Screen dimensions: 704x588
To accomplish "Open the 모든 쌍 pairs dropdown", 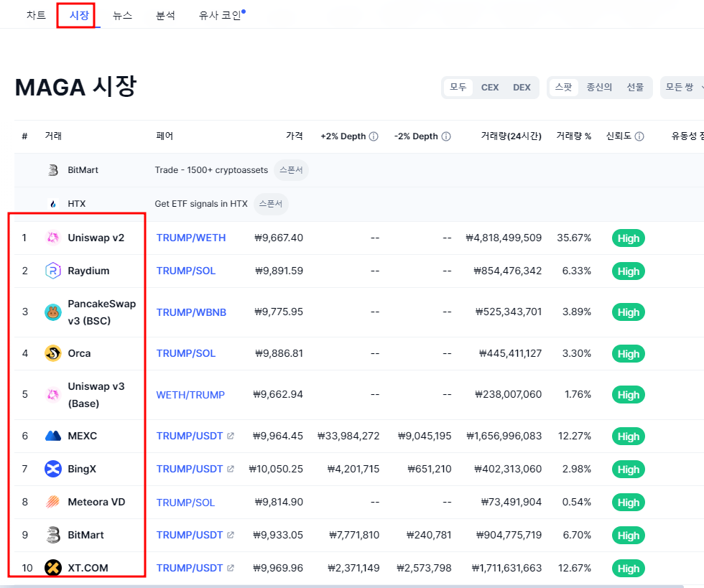I will (681, 87).
